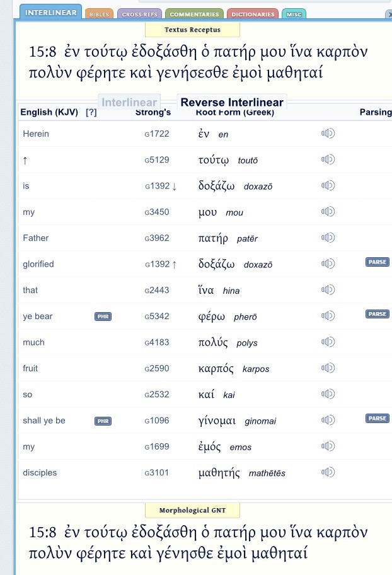Screen dimensions: 392x575
Task: Play audio for γίνομαι ginomai
Action: [x=328, y=420]
